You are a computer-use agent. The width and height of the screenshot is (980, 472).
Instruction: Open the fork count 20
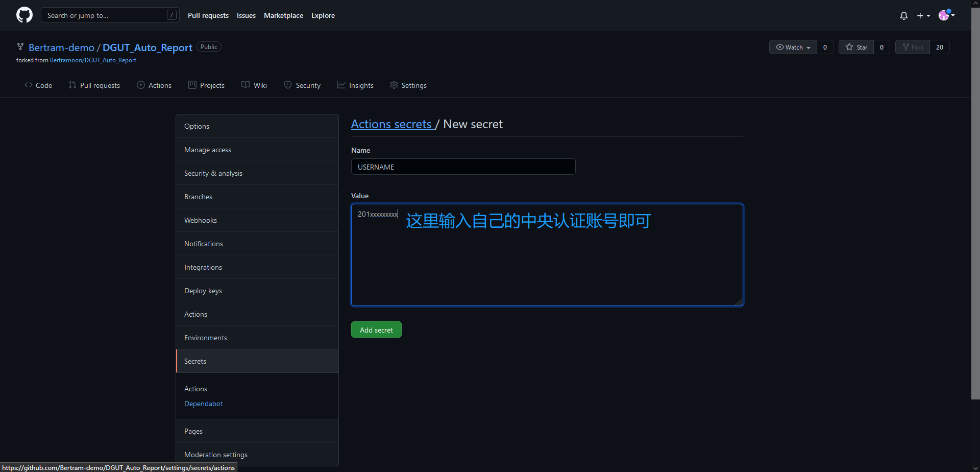tap(940, 47)
